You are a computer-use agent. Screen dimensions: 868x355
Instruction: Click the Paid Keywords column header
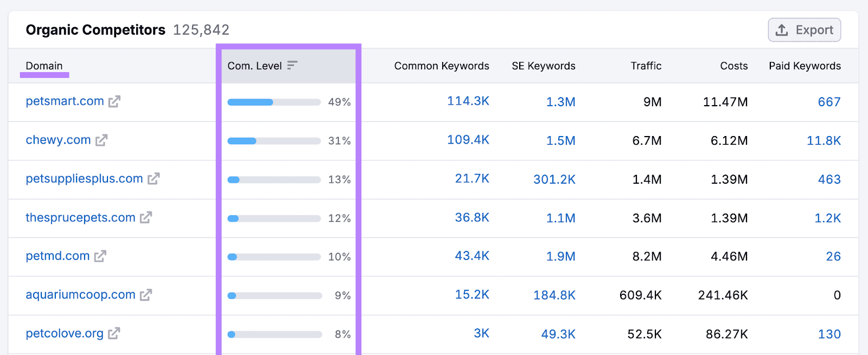[804, 66]
